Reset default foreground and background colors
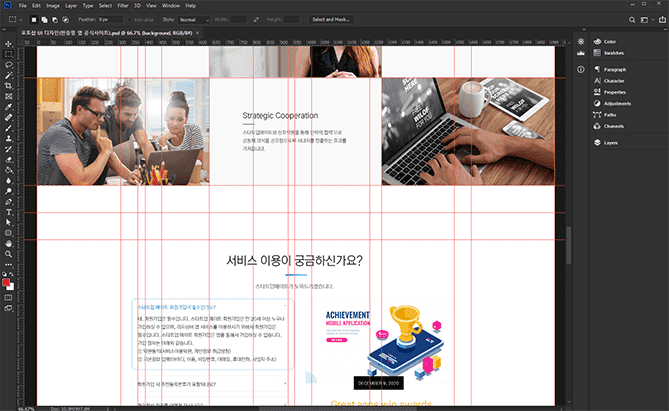Image resolution: width=669 pixels, height=411 pixels. (4, 274)
